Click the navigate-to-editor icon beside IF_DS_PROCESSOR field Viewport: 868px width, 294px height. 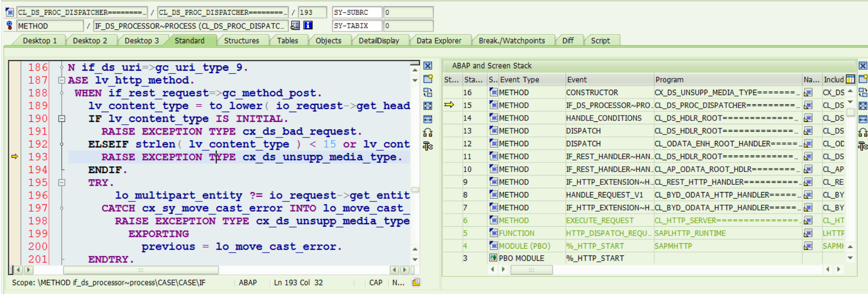click(x=295, y=25)
